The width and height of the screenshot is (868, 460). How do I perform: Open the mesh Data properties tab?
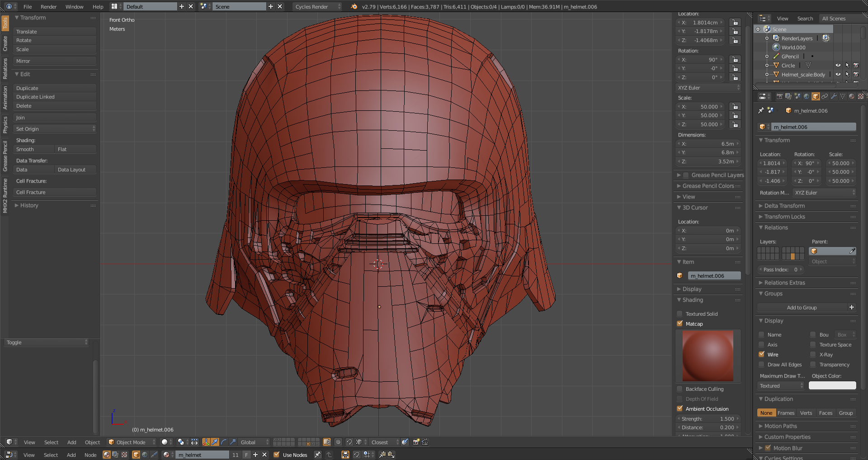(x=843, y=96)
